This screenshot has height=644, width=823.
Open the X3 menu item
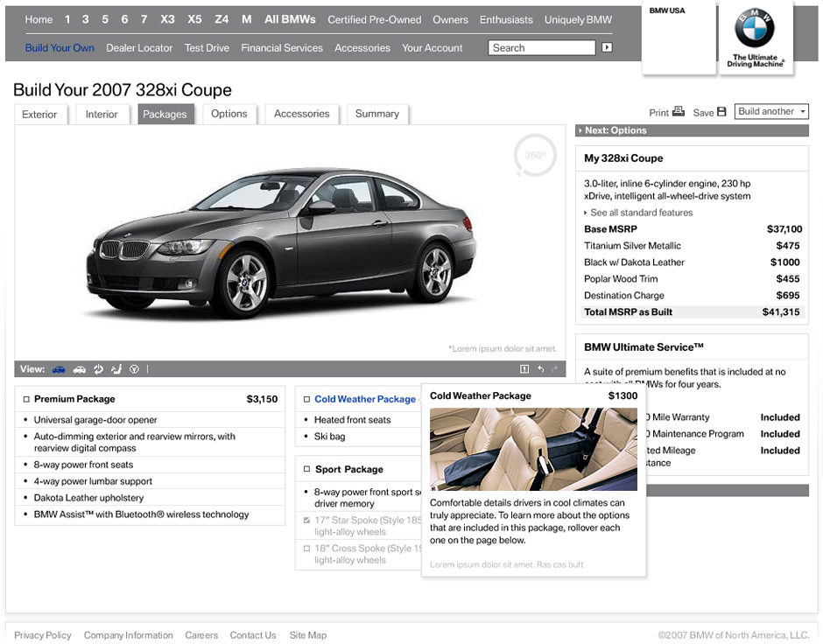click(167, 19)
